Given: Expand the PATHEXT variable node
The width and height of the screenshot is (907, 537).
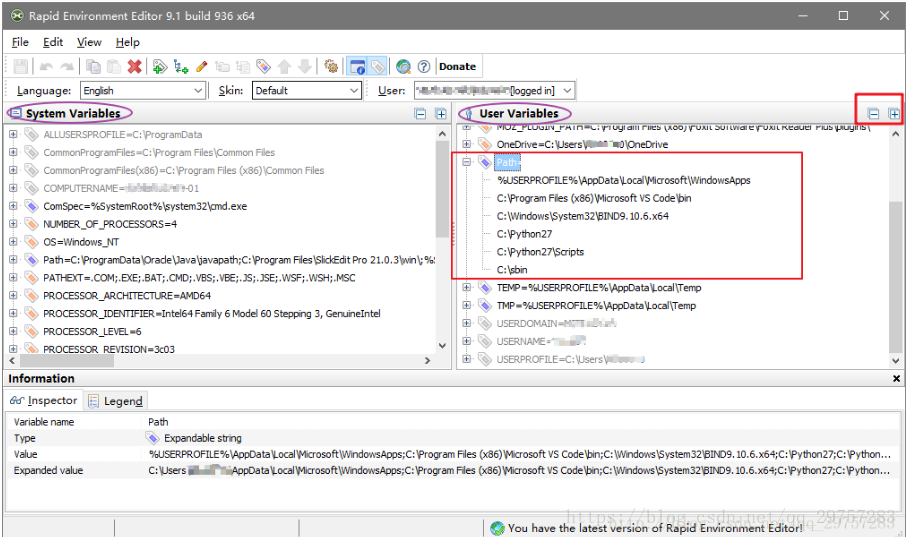Looking at the screenshot, I should [13, 278].
